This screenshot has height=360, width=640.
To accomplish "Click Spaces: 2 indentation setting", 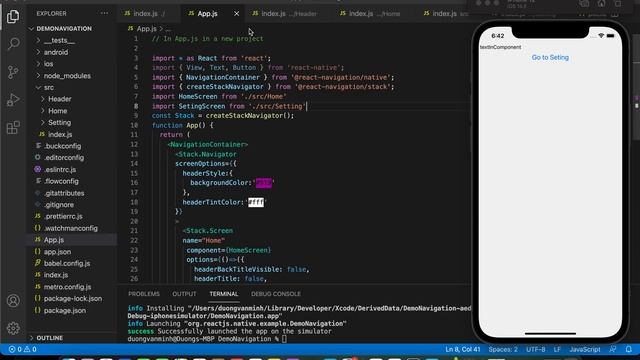I will click(x=503, y=349).
